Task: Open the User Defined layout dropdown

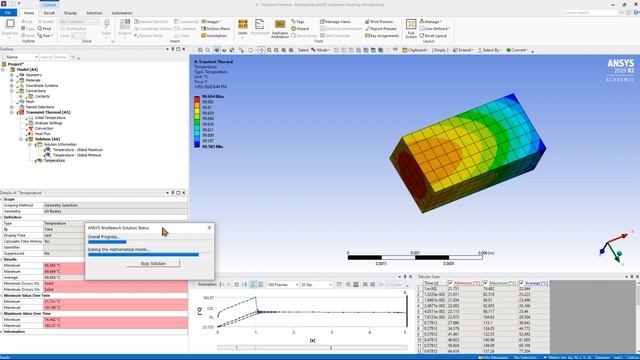Action: pos(435,29)
